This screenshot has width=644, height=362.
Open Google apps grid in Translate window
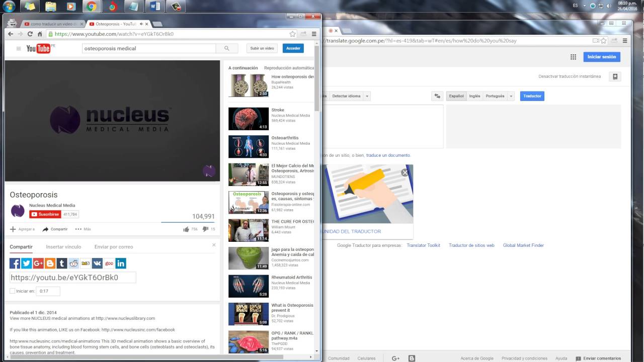tap(573, 57)
